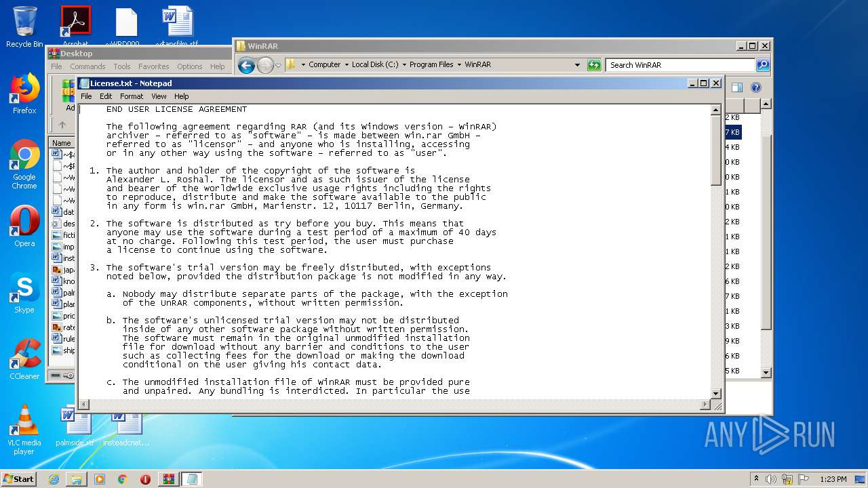
Task: Switch to the WinRAR taskbar button
Action: pyautogui.click(x=169, y=479)
